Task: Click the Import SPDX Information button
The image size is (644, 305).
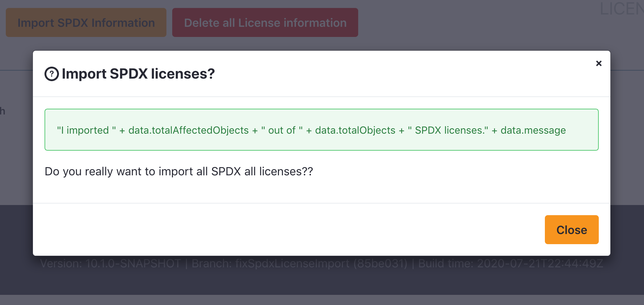Action: (x=86, y=22)
